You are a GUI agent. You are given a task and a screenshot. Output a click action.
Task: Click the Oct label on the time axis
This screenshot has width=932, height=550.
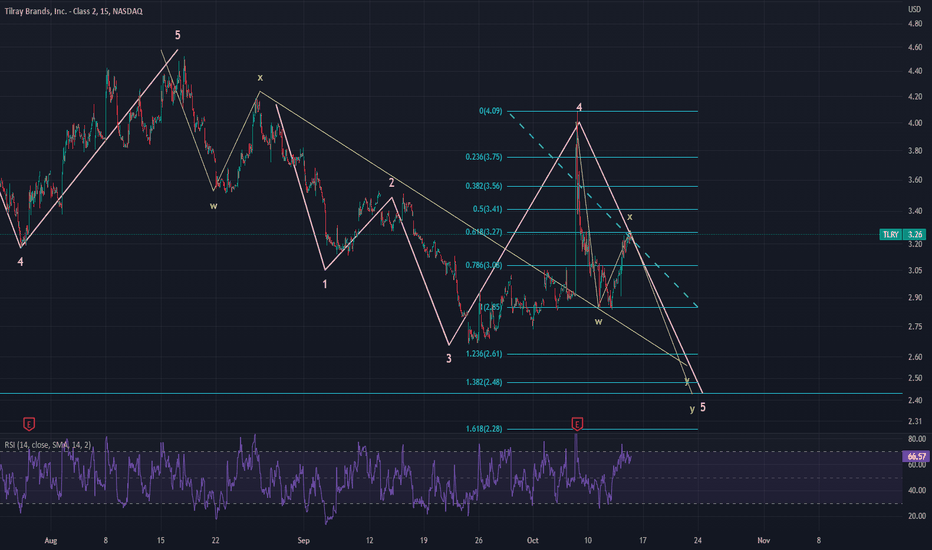[x=533, y=540]
